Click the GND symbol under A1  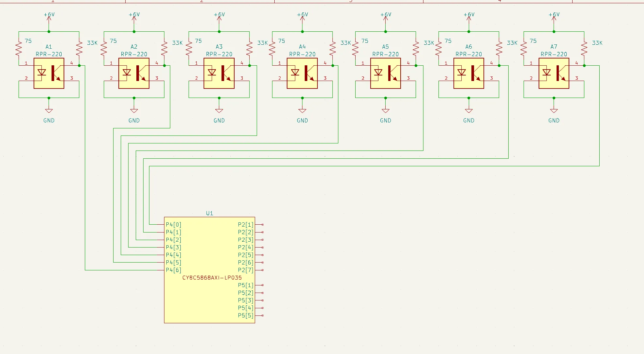click(x=49, y=111)
